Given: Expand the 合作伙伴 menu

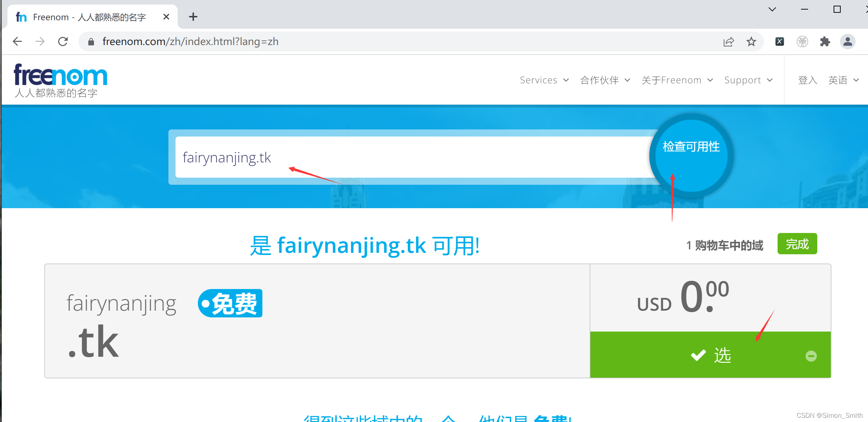Looking at the screenshot, I should (605, 80).
